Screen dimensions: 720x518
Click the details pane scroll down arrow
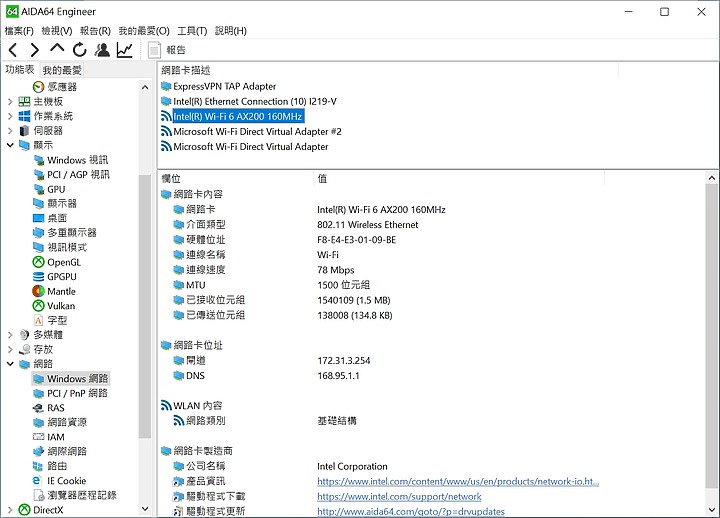pos(712,509)
